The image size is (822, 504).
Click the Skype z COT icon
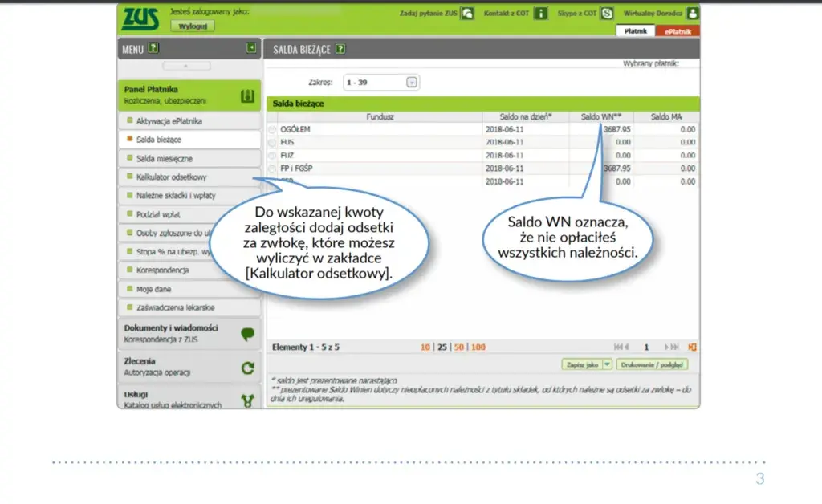(x=607, y=13)
